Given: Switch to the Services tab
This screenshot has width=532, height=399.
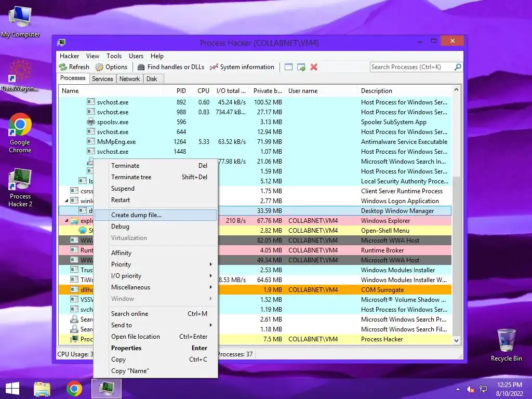Looking at the screenshot, I should [x=102, y=79].
